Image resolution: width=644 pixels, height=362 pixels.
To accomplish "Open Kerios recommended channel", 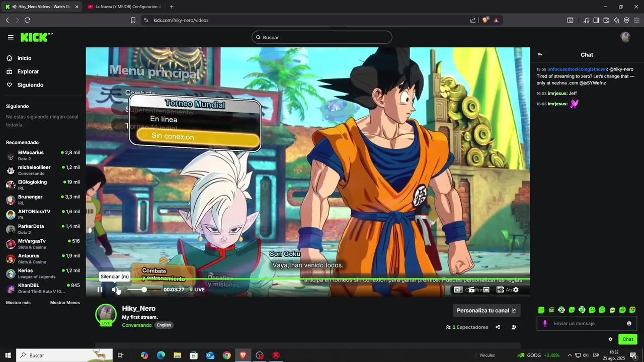I will pyautogui.click(x=43, y=273).
